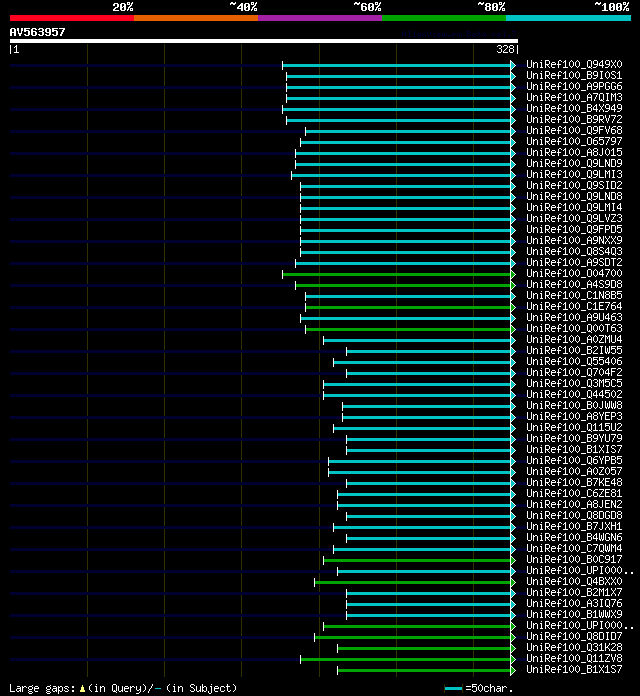Select hit label UniRef100_Q31K28
Image resolution: width=640 pixels, height=696 pixels.
(x=574, y=647)
